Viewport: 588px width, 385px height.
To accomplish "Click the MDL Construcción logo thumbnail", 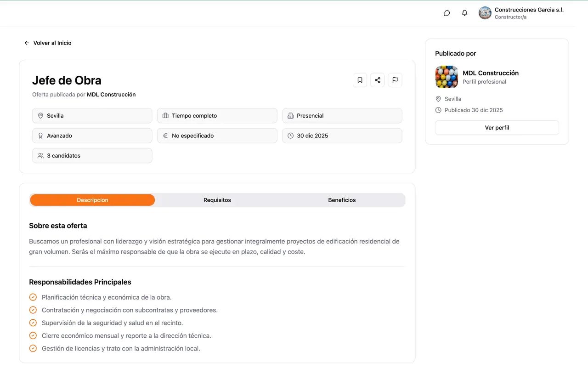I will coord(447,77).
